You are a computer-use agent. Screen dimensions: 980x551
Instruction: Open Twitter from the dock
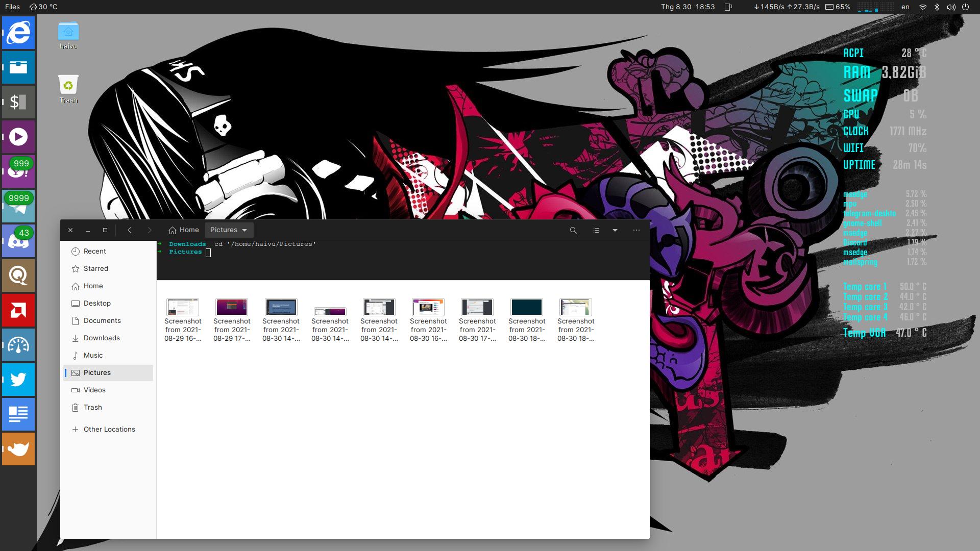pyautogui.click(x=18, y=380)
